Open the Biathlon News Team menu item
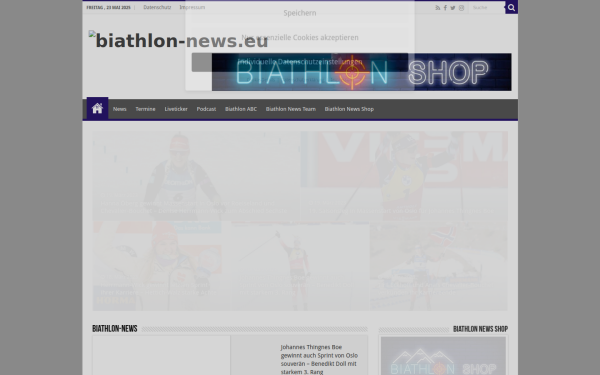The image size is (600, 375). pos(291,109)
